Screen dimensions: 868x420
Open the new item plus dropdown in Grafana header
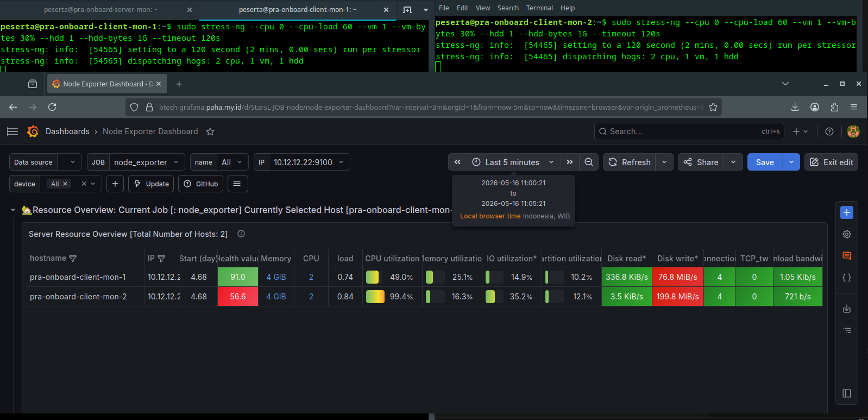pyautogui.click(x=800, y=131)
